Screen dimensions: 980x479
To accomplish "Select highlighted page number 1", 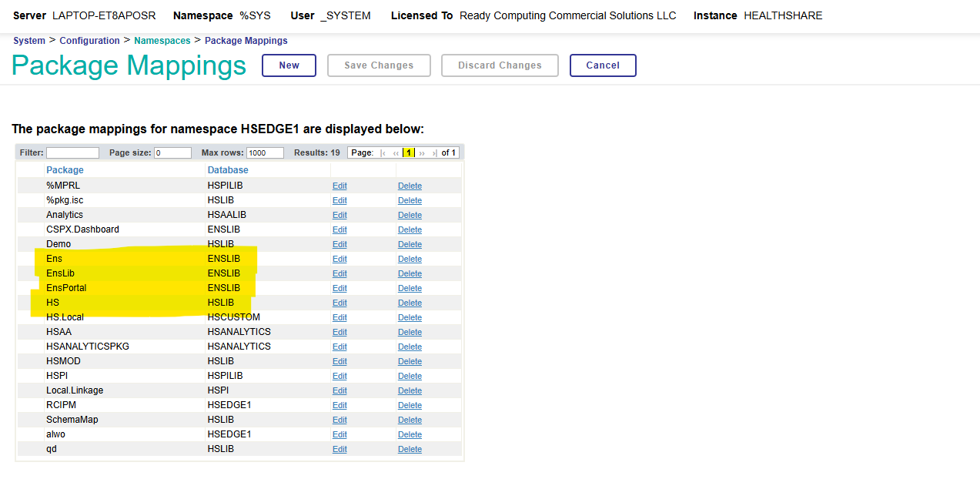I will (408, 153).
